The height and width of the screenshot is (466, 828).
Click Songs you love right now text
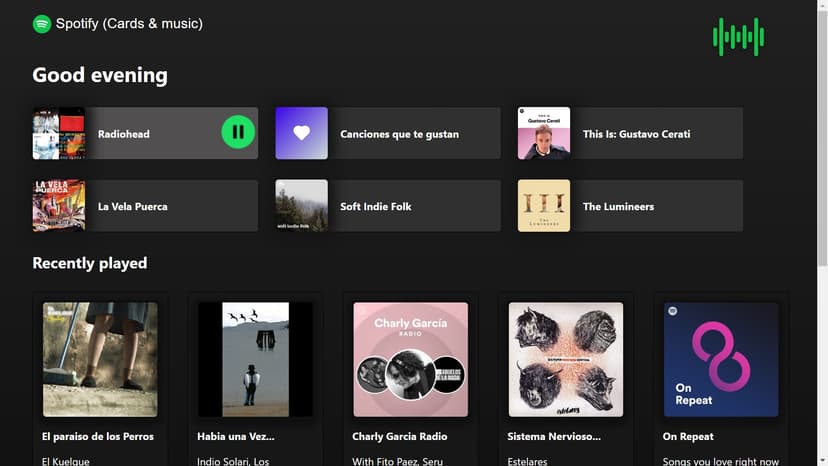(x=721, y=461)
